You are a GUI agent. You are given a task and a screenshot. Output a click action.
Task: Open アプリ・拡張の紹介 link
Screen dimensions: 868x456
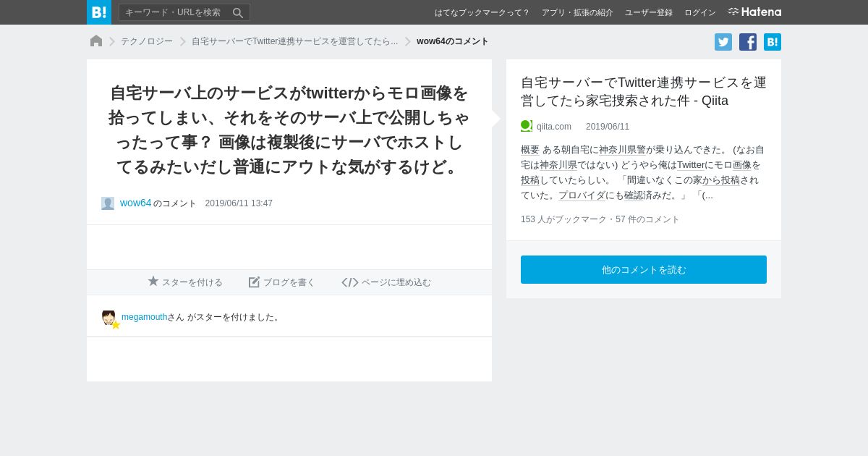(577, 12)
